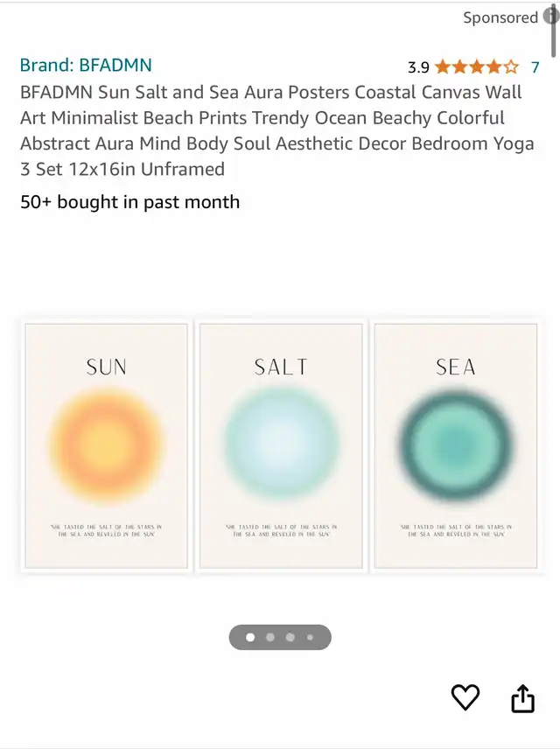Screen dimensions: 560x749
Task: Tap the SEA poster image
Action: pos(456,446)
